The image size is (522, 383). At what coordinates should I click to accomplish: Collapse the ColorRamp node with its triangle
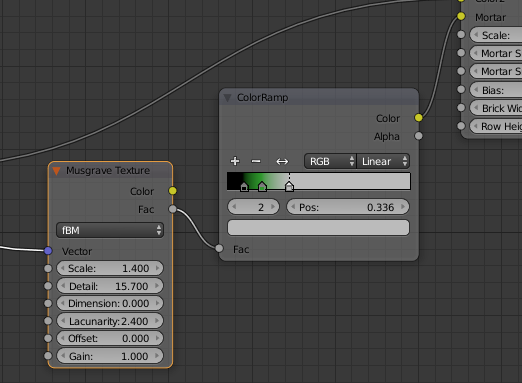(228, 98)
